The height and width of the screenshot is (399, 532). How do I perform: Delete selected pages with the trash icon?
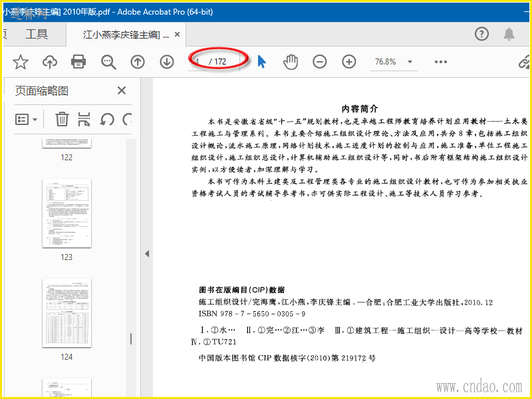pos(62,120)
